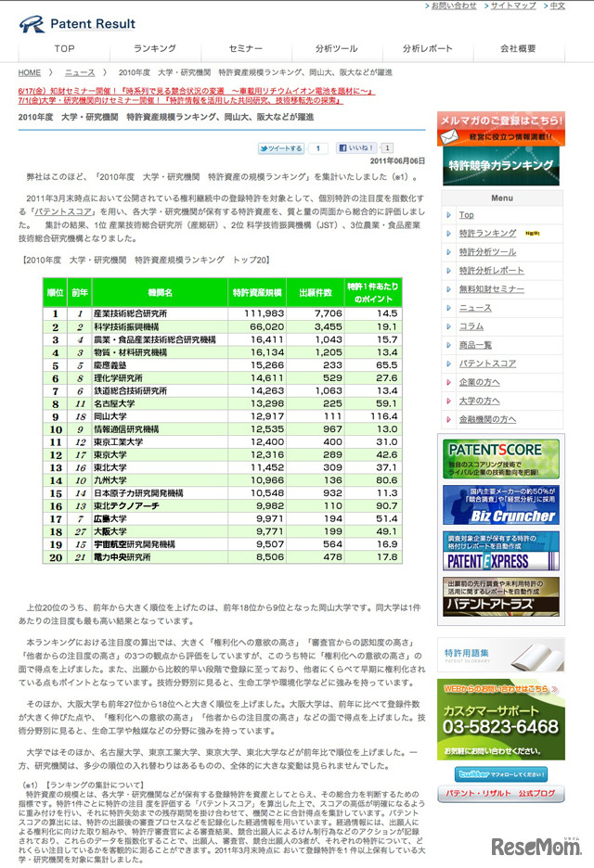The image size is (594, 868).
Task: Open 無料知財セミナー in the side menu
Action: (492, 289)
